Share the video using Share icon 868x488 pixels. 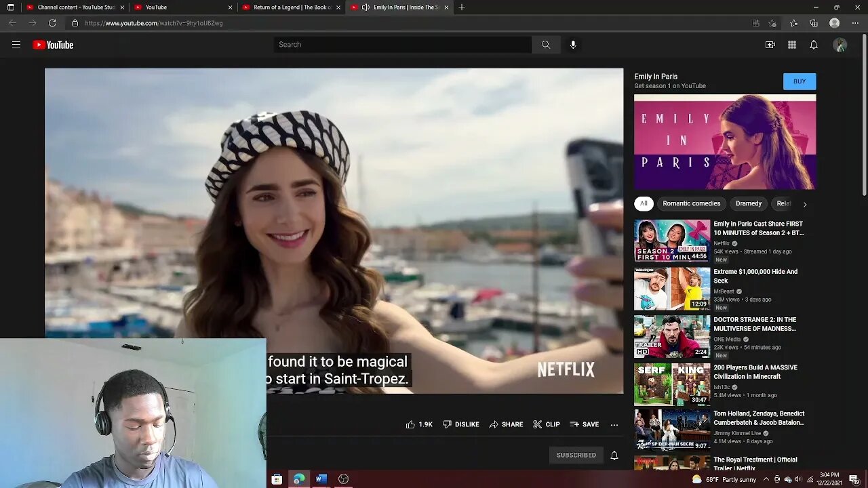point(494,424)
